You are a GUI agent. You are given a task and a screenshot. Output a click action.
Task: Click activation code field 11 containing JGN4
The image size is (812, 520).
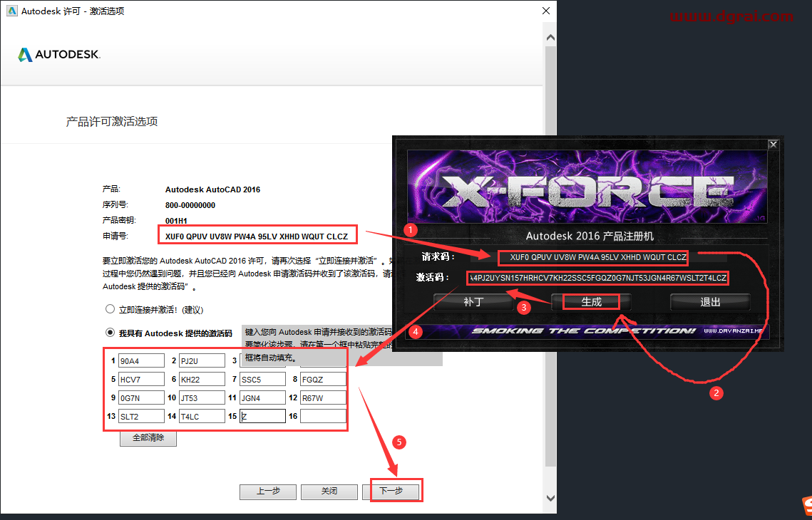click(x=262, y=398)
